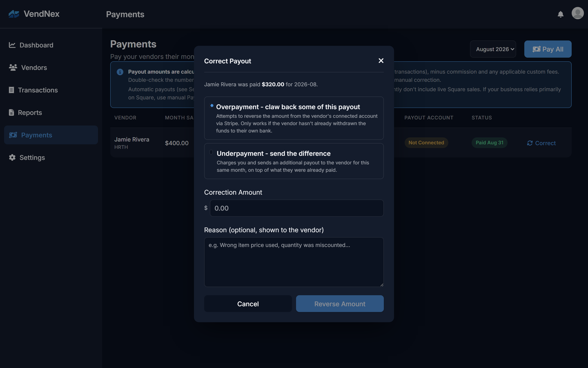Click the PAYOUT ACCOUNT column header
588x368 pixels.
pyautogui.click(x=429, y=118)
